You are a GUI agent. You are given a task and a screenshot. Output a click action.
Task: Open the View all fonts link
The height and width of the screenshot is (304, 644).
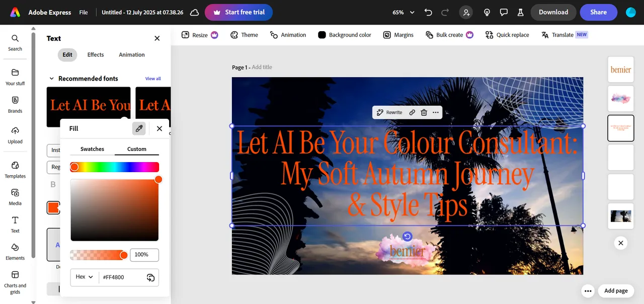[153, 79]
